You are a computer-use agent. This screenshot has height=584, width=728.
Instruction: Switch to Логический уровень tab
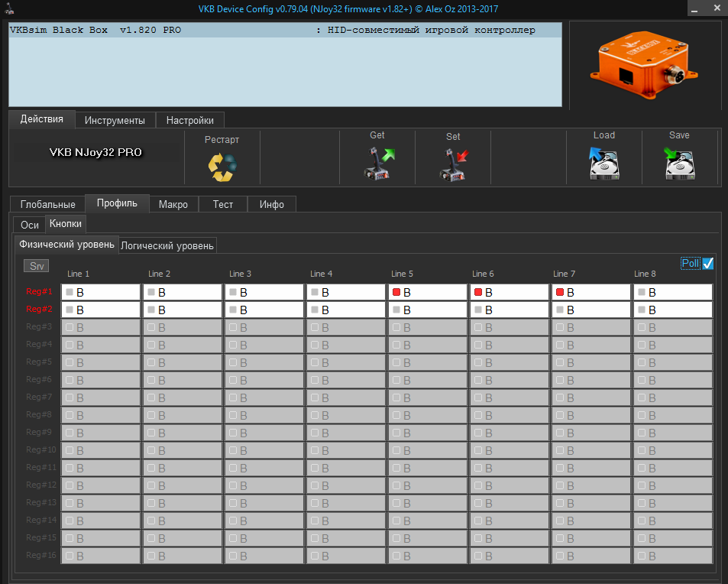167,246
